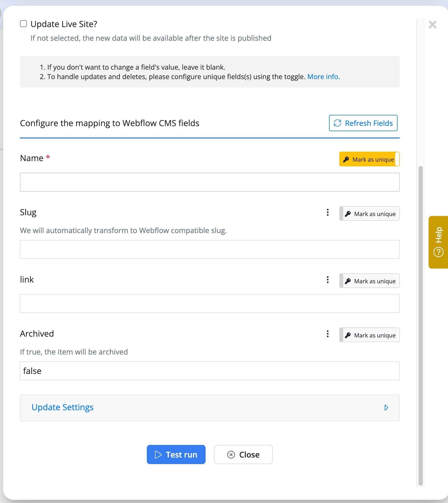Open the More info link

[x=323, y=76]
